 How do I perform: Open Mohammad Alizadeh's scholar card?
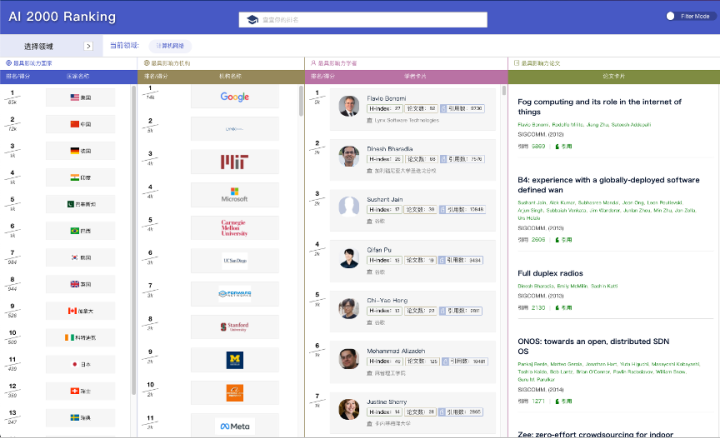click(413, 362)
